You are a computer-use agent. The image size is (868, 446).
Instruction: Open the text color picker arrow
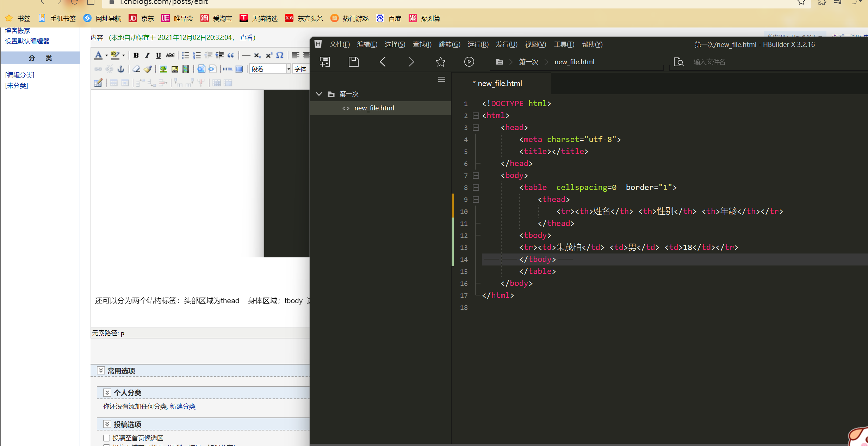pos(106,55)
